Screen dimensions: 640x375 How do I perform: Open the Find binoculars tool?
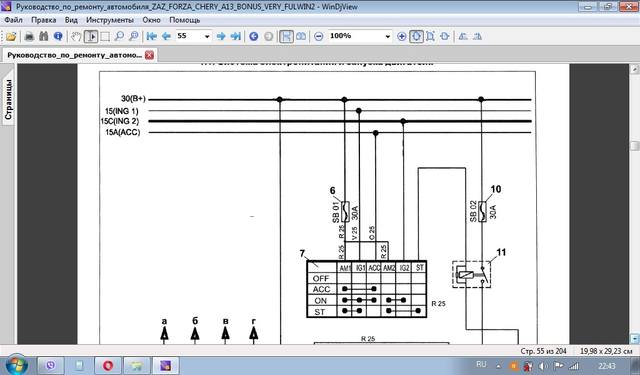click(44, 37)
